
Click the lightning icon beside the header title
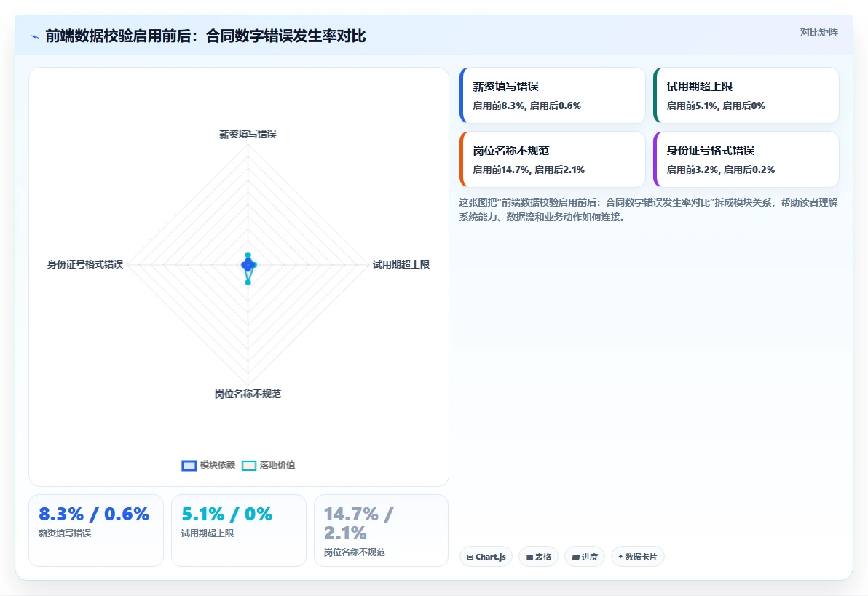[x=35, y=36]
